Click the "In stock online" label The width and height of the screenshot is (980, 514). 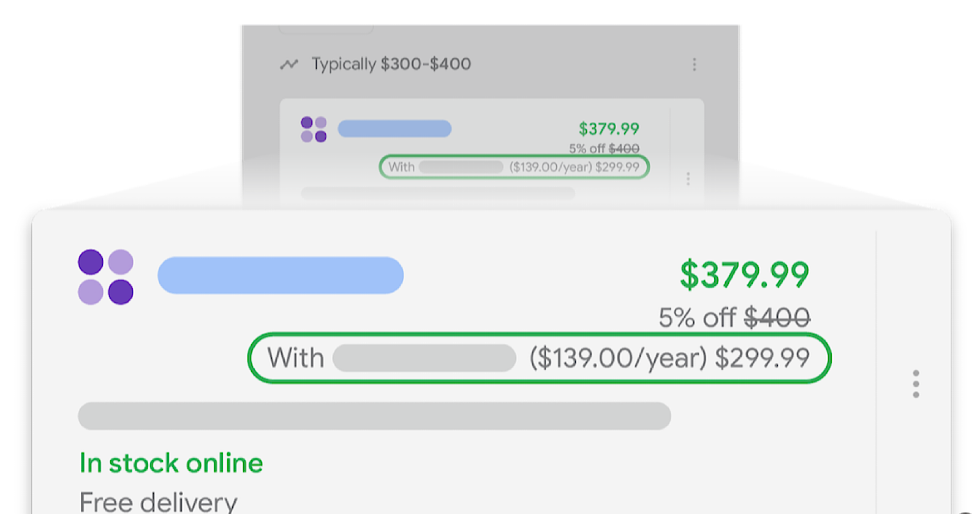click(x=171, y=463)
